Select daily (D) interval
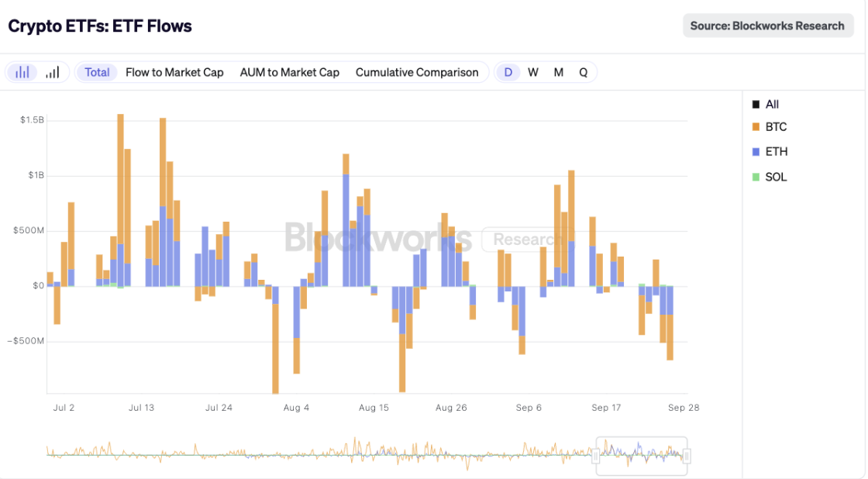Viewport: 868px width, 479px height. point(508,72)
